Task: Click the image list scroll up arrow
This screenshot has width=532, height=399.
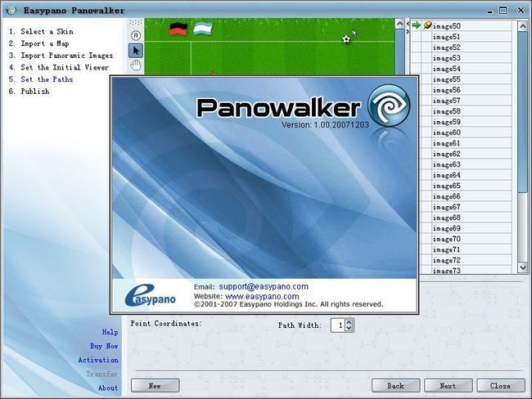Action: (523, 26)
